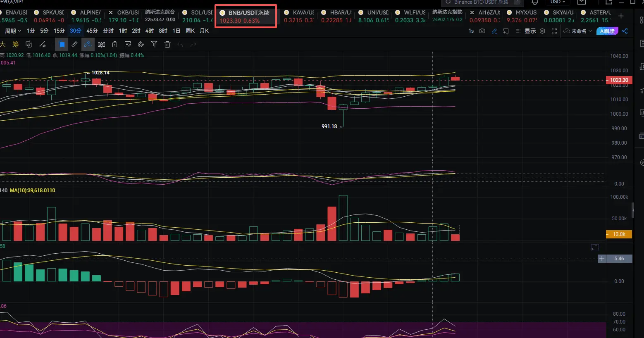Open the 显示 display menu
Viewport: 644px width, 338px height.
530,31
